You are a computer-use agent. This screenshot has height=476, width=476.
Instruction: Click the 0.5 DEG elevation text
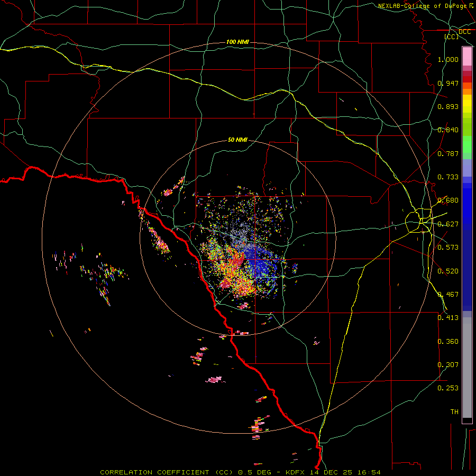(256, 472)
